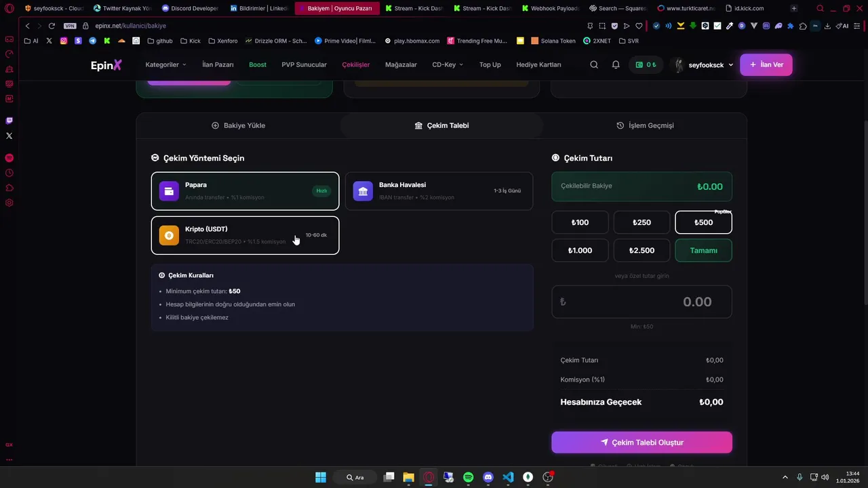Click the heart bookmark icon in address bar
Screen dimensions: 868x488
pyautogui.click(x=639, y=26)
